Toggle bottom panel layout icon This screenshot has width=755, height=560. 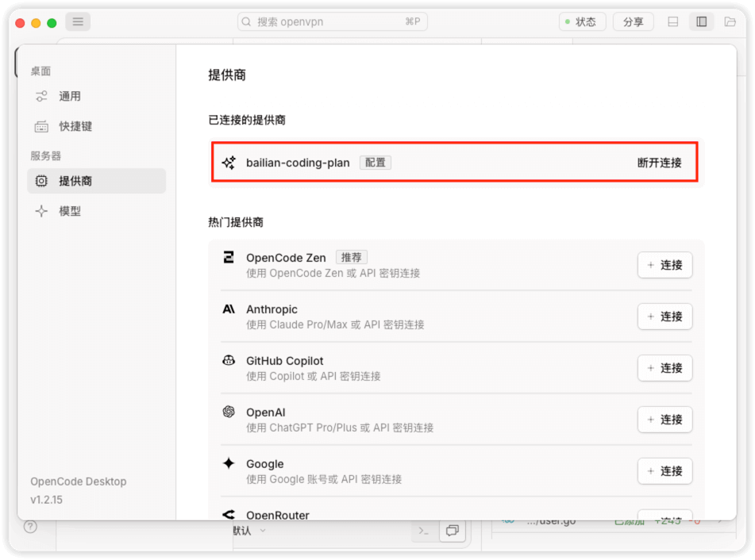pos(672,21)
